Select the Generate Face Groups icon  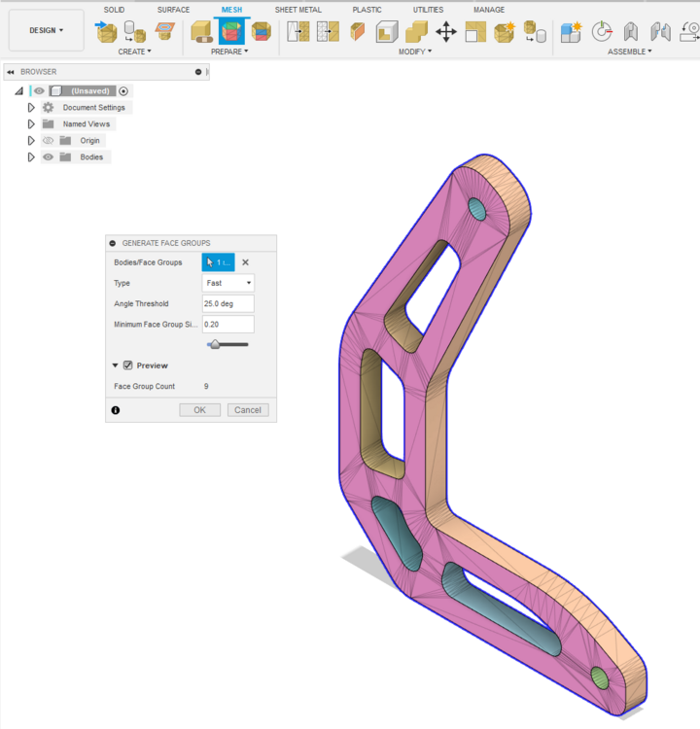click(x=231, y=32)
